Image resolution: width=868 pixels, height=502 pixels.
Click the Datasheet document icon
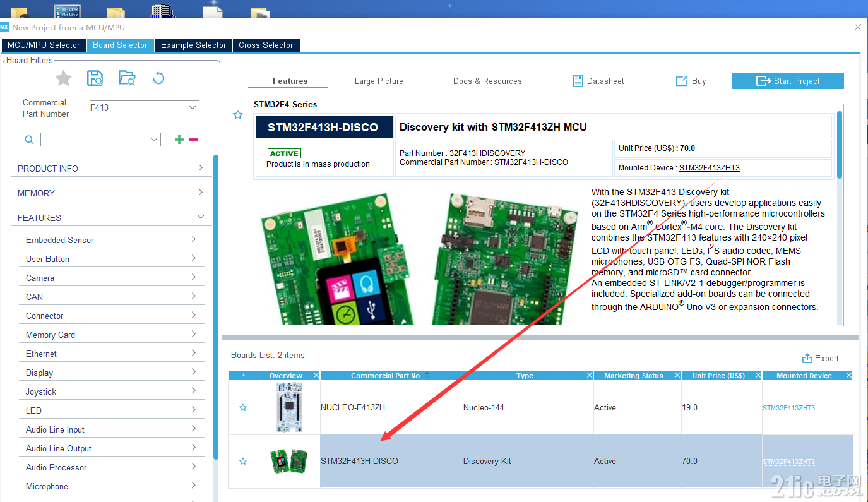[x=578, y=81]
